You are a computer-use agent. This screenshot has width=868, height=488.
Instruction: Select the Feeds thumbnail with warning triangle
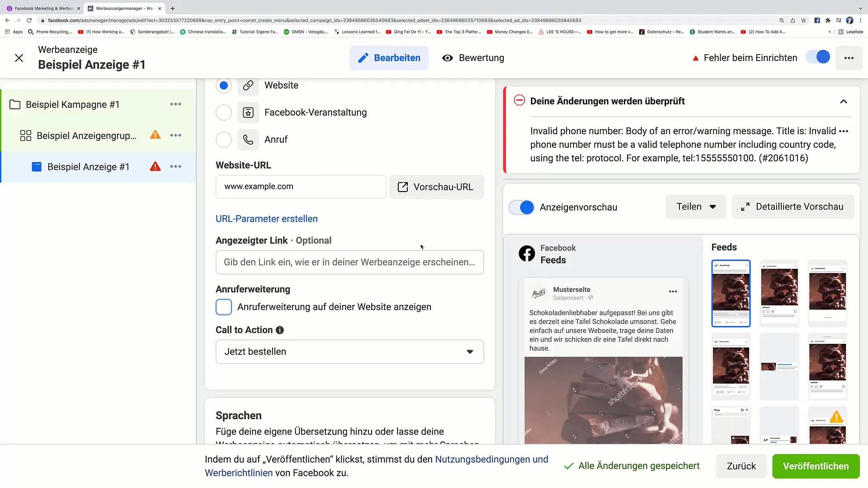coord(827,425)
